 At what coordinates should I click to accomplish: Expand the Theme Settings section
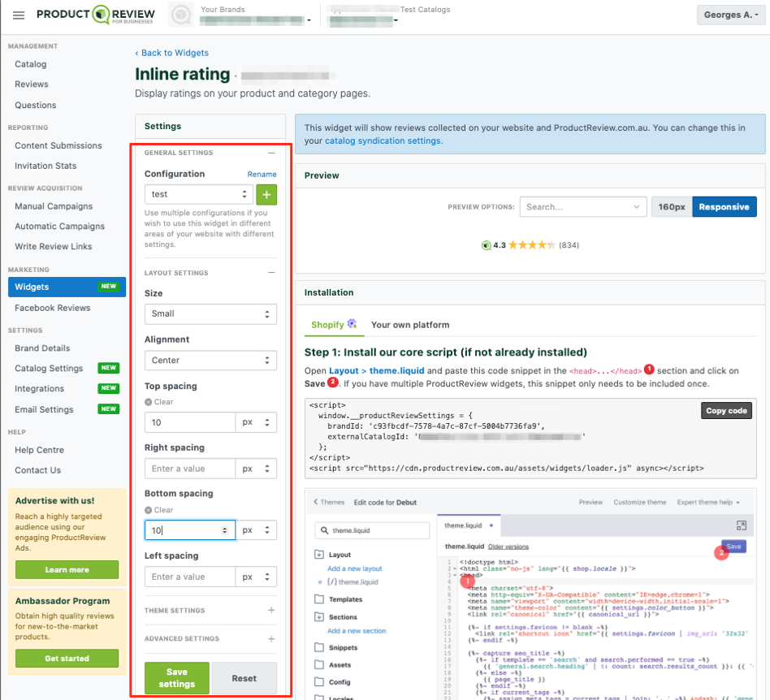point(271,610)
